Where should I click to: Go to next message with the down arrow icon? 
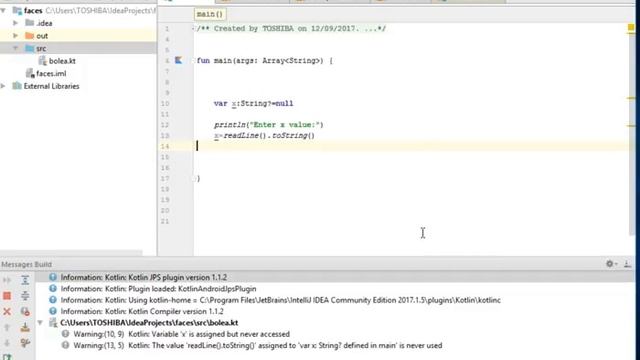[x=7, y=343]
